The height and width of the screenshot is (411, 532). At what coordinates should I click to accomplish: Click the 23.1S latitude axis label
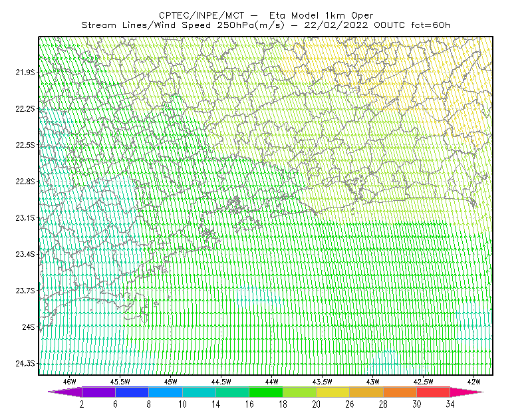[25, 217]
